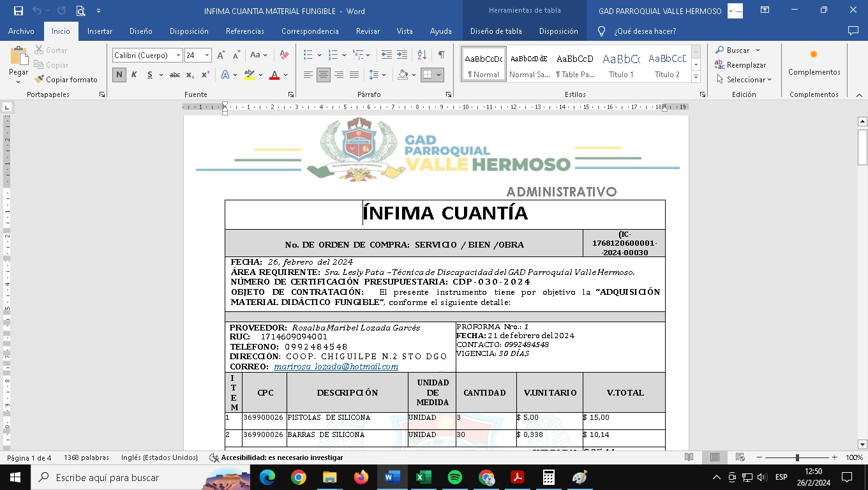Increase the paragraph indent

click(402, 56)
